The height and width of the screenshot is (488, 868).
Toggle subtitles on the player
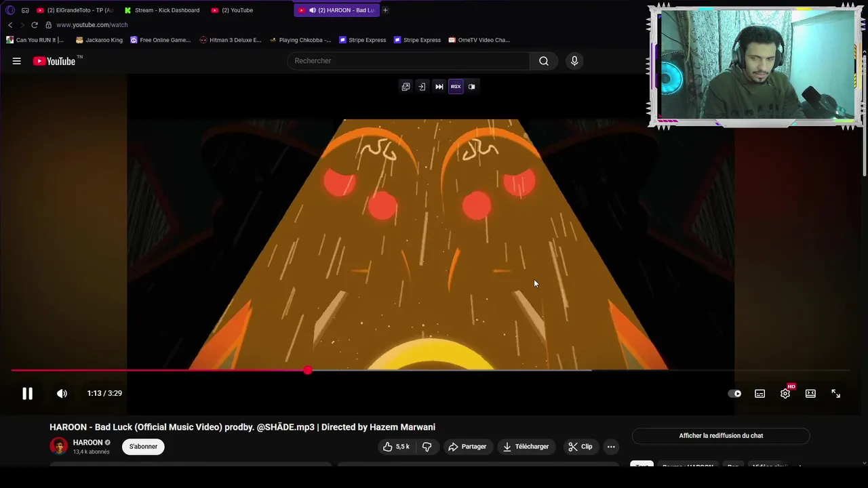760,394
